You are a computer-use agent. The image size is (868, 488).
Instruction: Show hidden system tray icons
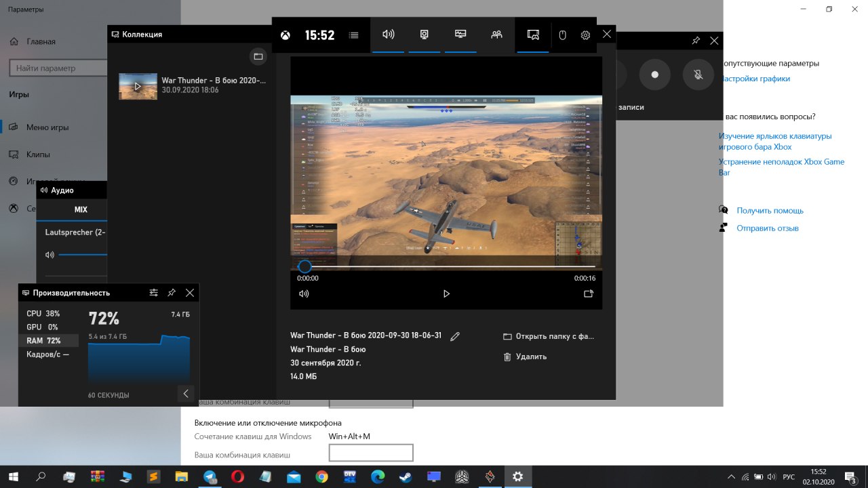coord(731,477)
